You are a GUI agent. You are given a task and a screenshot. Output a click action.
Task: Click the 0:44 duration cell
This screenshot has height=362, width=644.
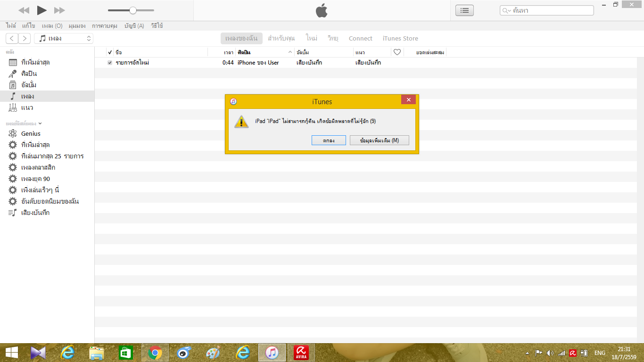click(228, 63)
